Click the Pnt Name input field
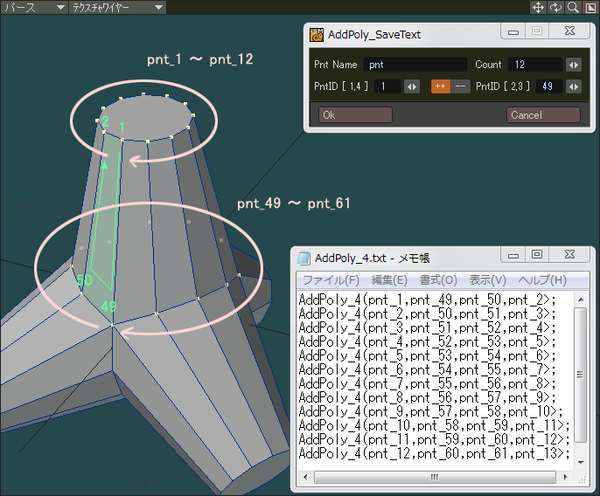 click(415, 64)
